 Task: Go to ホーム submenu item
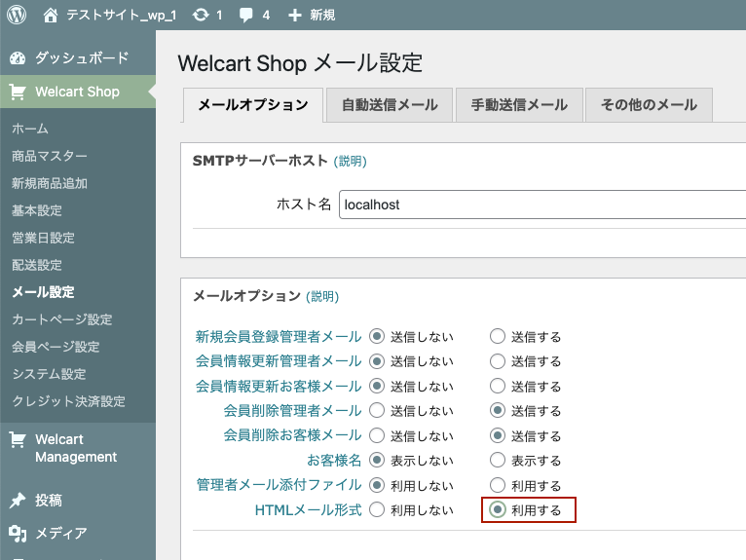tap(30, 129)
